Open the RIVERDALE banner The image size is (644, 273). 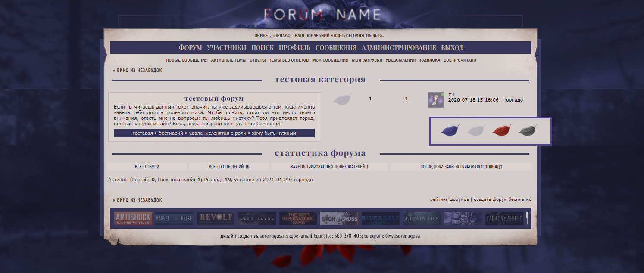click(x=380, y=218)
